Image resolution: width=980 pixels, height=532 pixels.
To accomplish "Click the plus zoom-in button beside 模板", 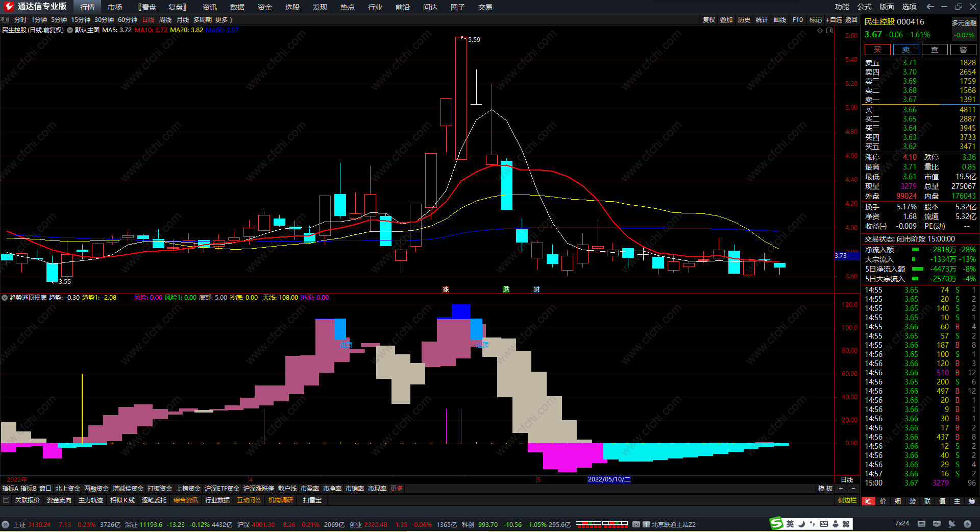I will (841, 489).
